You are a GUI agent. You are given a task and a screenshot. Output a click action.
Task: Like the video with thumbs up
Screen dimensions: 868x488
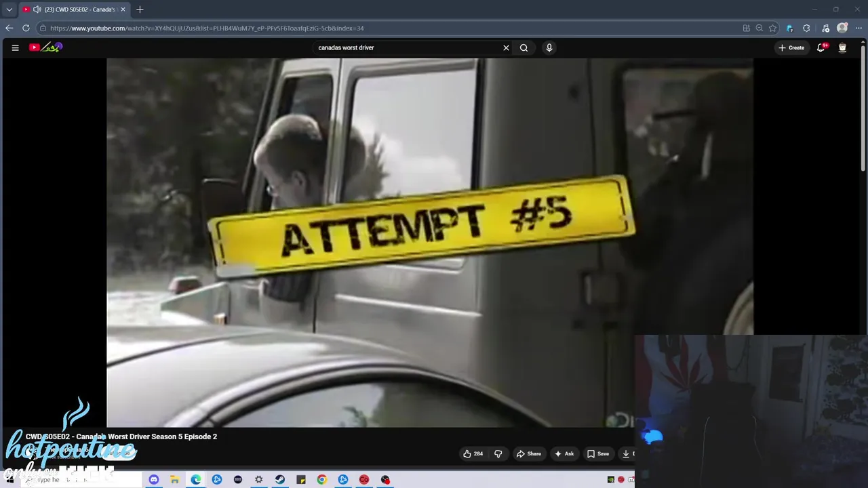pyautogui.click(x=473, y=453)
